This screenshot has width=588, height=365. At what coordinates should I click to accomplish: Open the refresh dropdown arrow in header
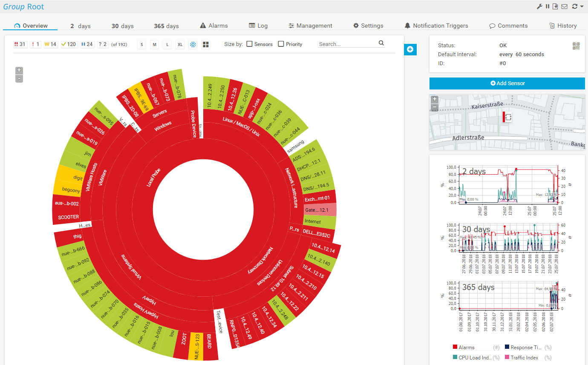[582, 6]
